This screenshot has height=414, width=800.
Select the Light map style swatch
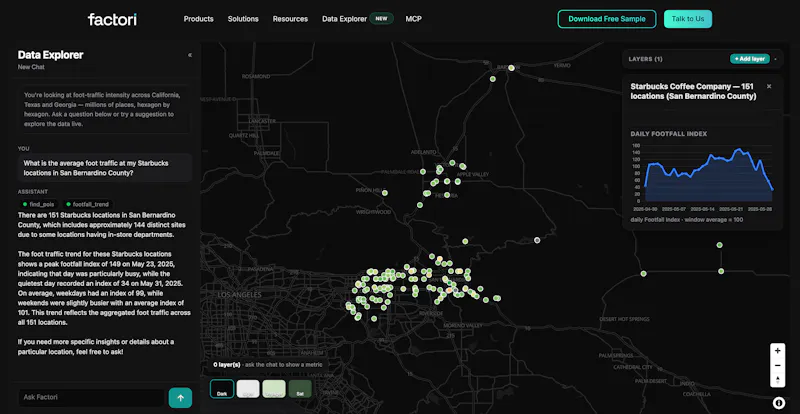tap(248, 389)
